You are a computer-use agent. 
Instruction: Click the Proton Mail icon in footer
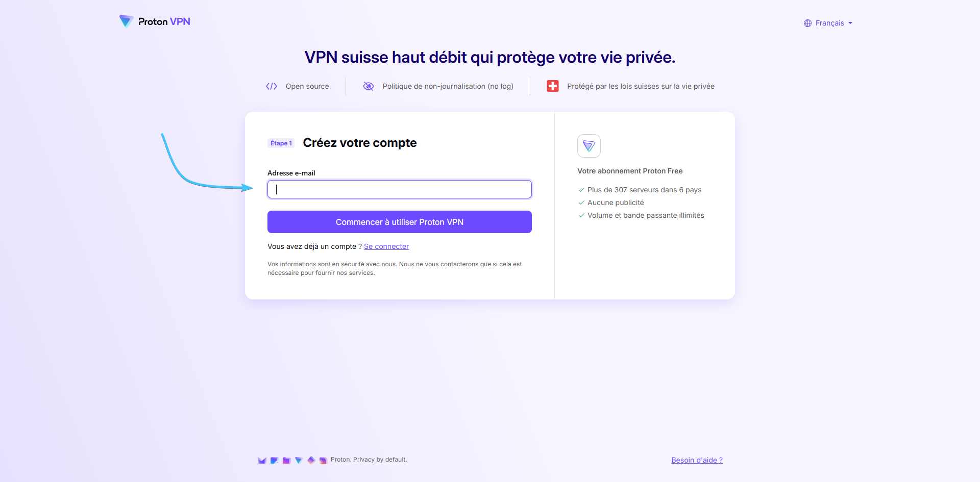click(x=262, y=460)
